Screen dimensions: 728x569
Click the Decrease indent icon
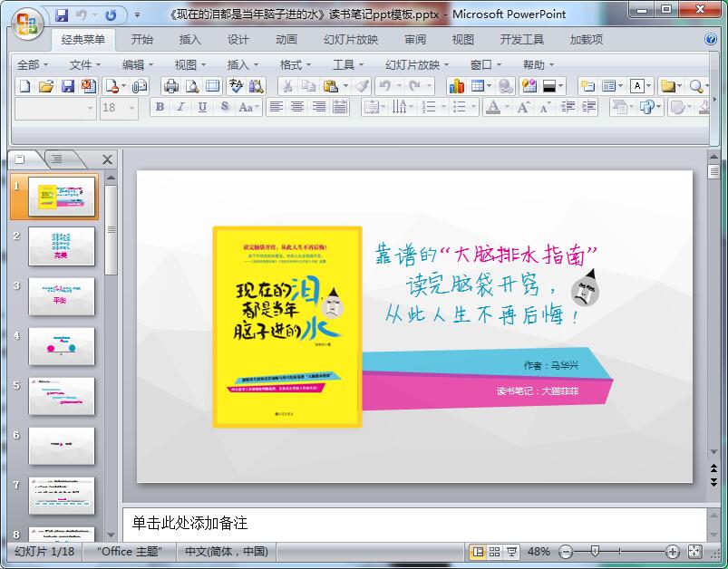coord(568,108)
